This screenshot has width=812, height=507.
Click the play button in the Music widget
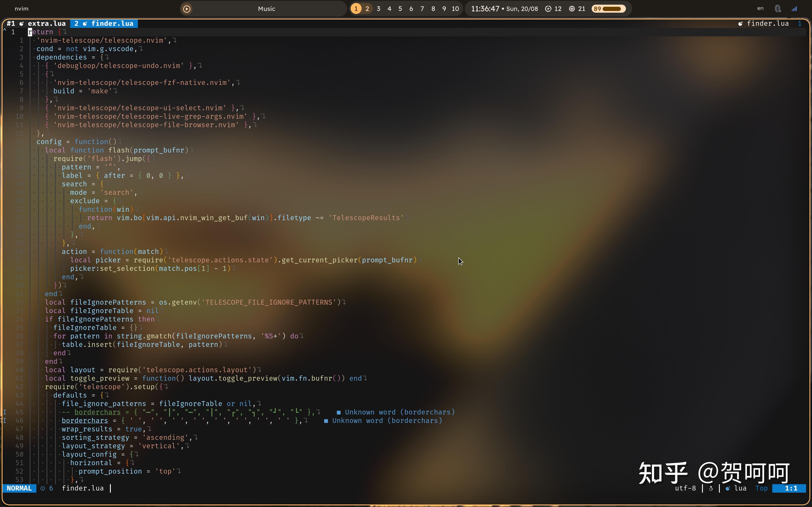tap(187, 9)
